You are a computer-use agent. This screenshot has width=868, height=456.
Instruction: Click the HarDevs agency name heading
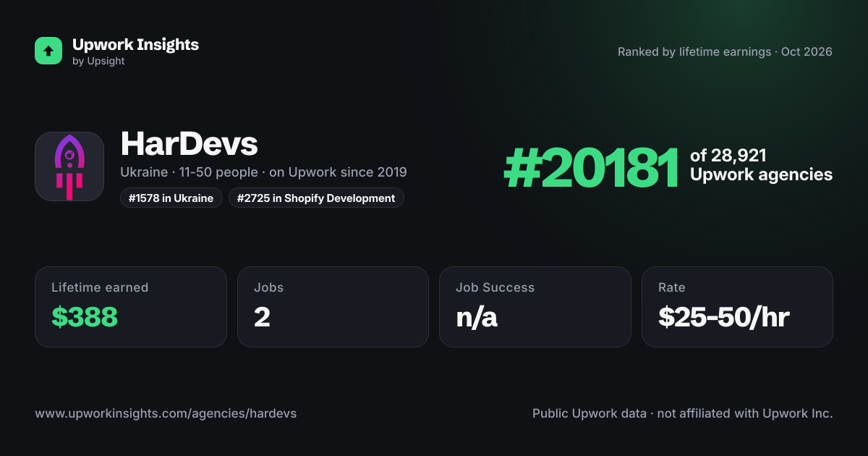point(189,144)
